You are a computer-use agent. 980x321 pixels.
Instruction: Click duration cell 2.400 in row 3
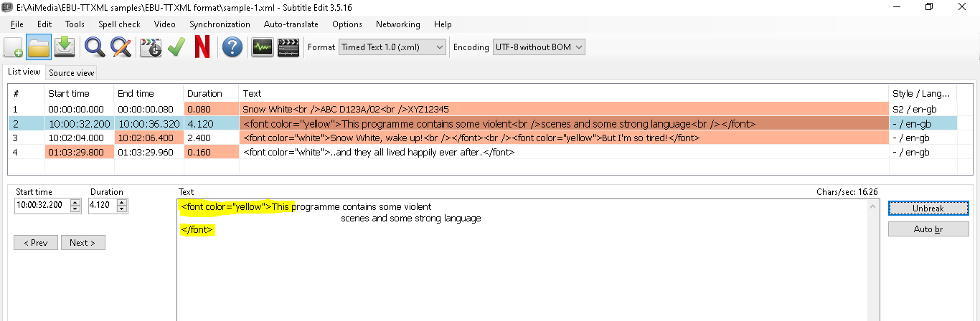point(211,138)
